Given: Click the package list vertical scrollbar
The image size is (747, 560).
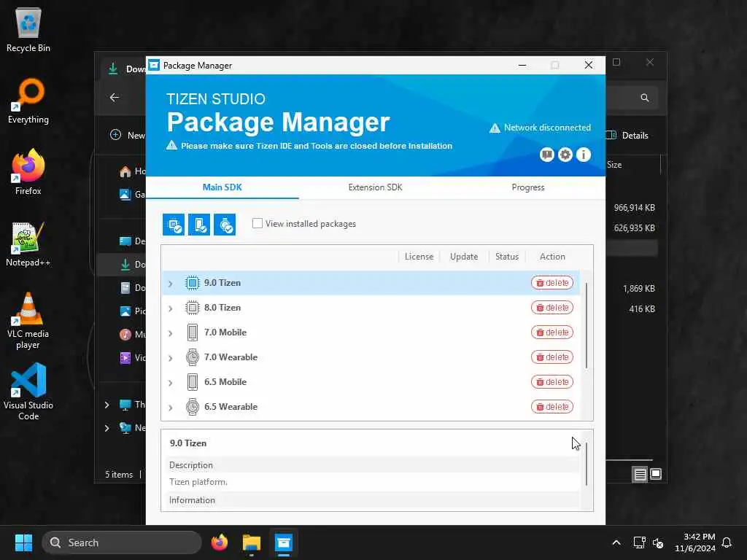Looking at the screenshot, I should [x=587, y=326].
